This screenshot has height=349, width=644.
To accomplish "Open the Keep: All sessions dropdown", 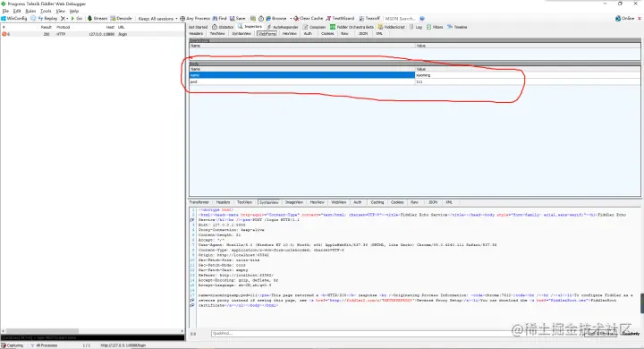I will point(157,19).
